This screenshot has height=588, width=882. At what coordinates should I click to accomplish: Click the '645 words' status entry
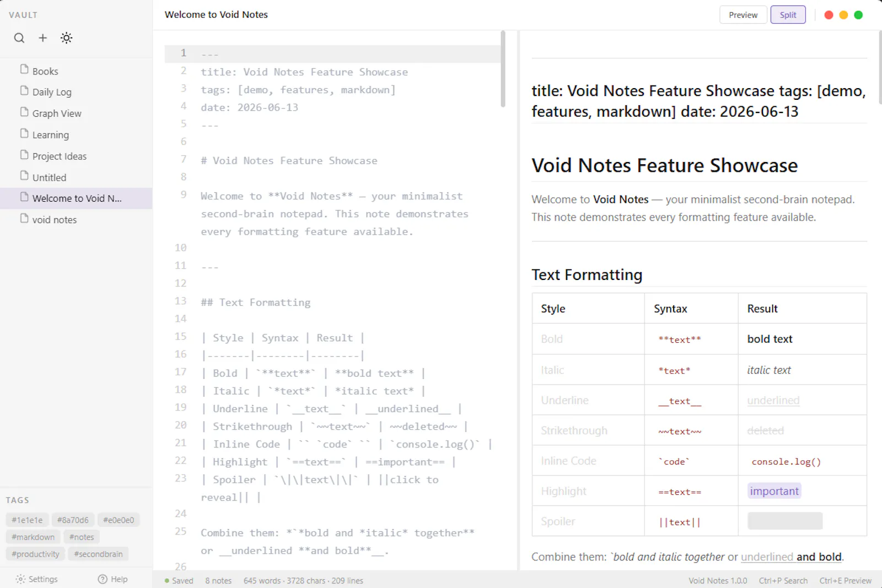[x=261, y=581]
